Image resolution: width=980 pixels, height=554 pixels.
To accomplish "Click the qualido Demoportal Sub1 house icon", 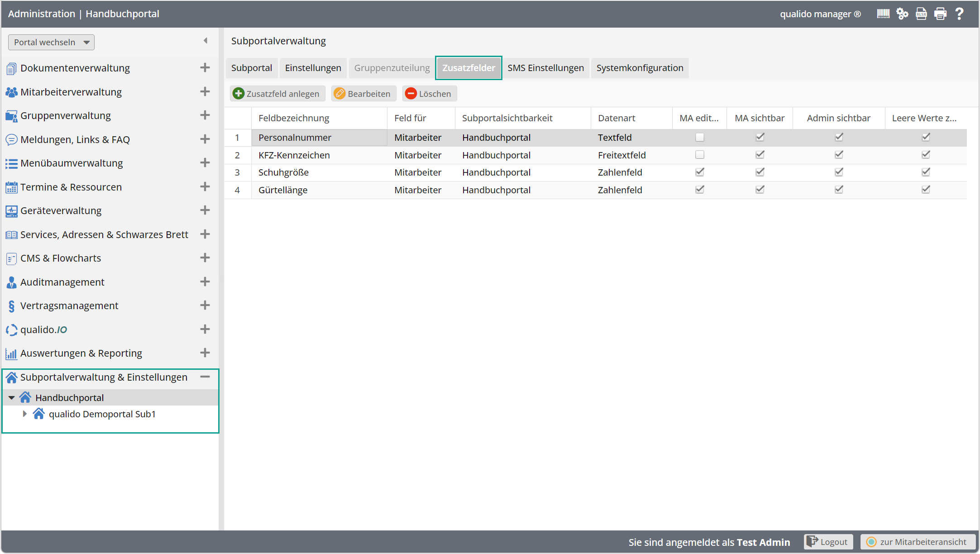I will (39, 414).
